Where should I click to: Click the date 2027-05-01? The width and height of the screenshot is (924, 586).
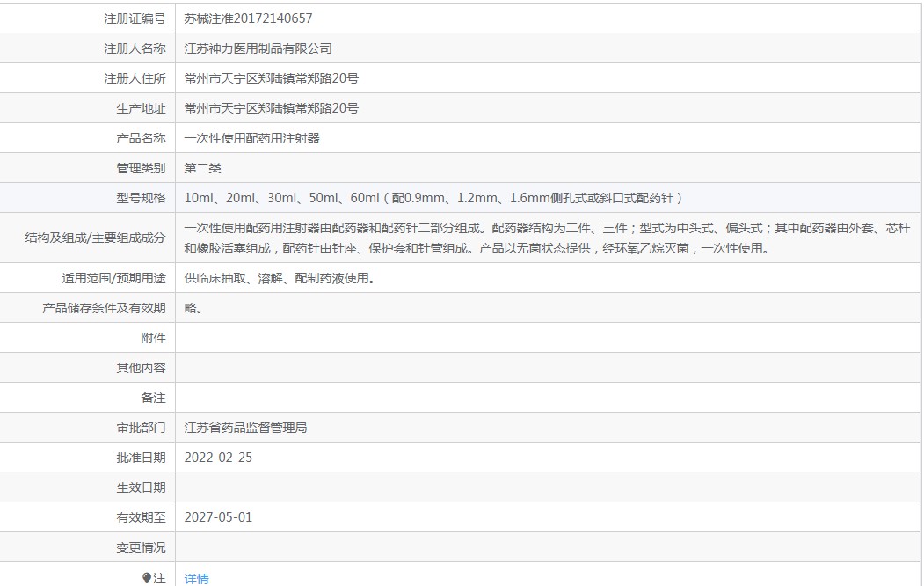tap(218, 517)
